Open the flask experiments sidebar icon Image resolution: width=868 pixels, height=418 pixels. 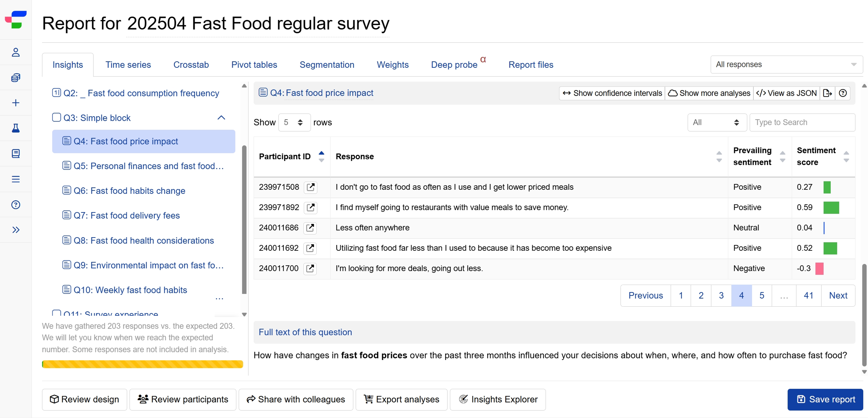coord(16,128)
